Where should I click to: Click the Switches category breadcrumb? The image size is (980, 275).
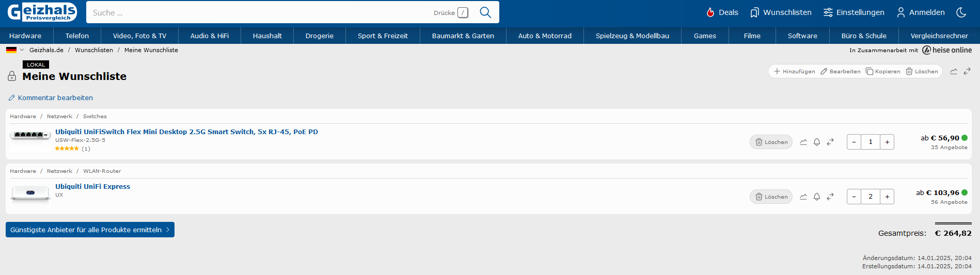(95, 117)
